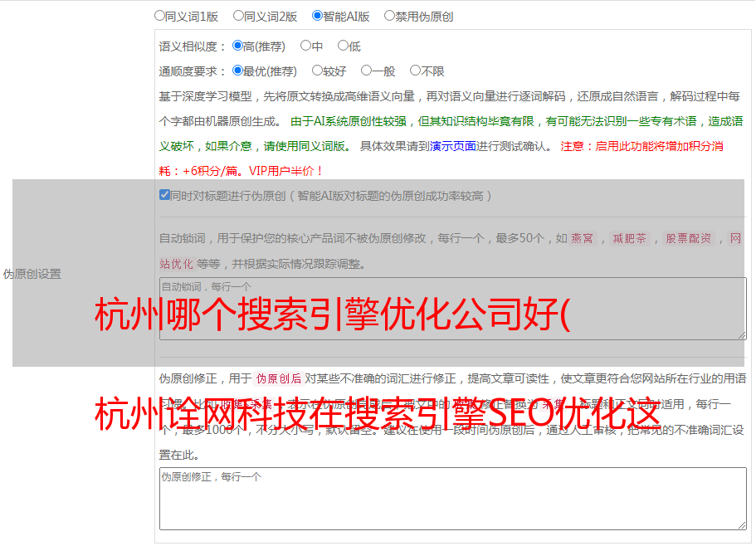Viewport: 756px width, 546px height.
Task: Set 通顺度要求 to 一般
Action: tap(367, 71)
